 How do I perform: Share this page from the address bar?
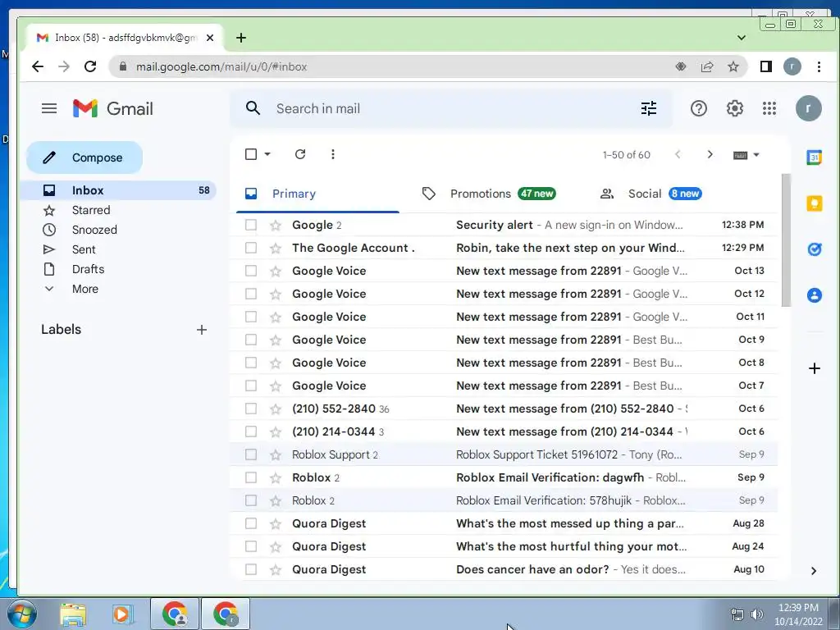706,66
